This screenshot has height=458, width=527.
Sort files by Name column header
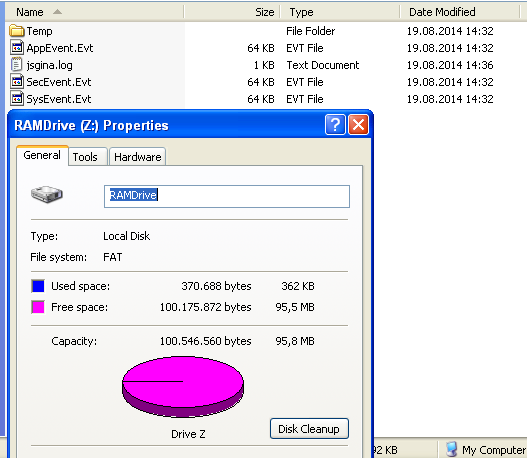(x=94, y=12)
